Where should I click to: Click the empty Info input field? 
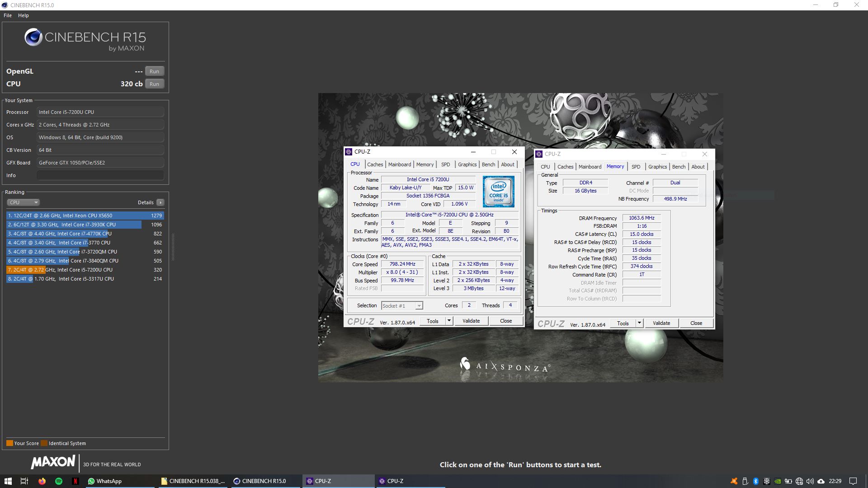pyautogui.click(x=100, y=175)
